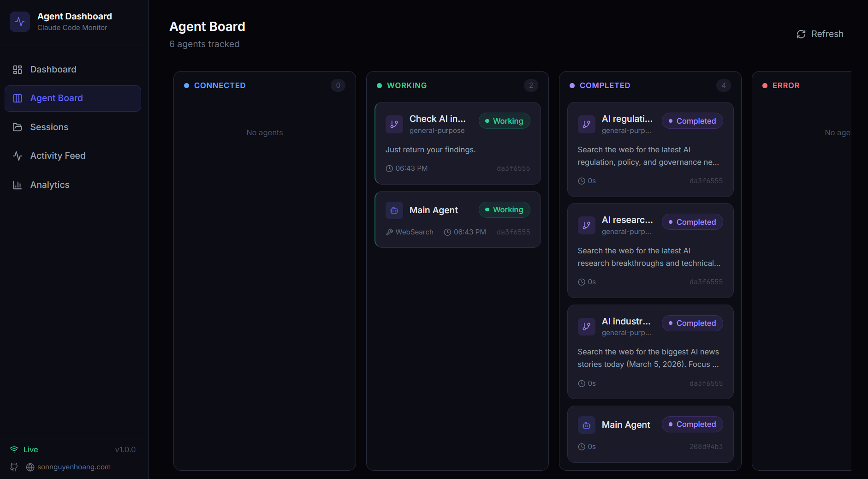Viewport: 868px width, 479px height.
Task: Click the Agent Board sidebar icon
Action: [18, 98]
